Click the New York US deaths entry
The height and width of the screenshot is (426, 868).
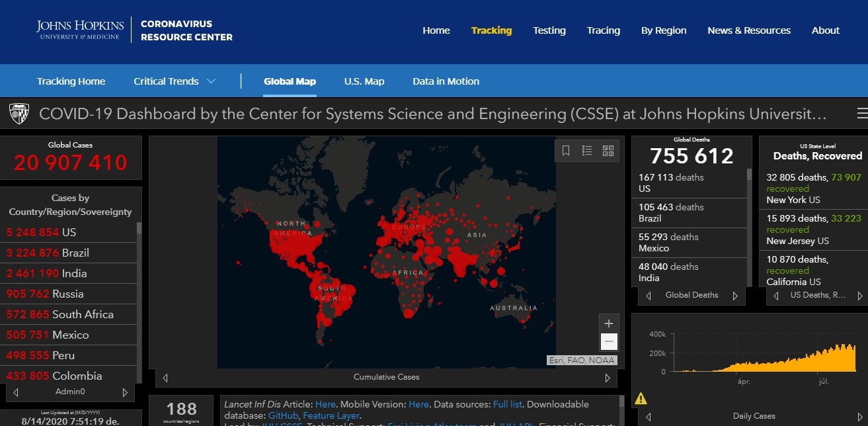tap(814, 189)
